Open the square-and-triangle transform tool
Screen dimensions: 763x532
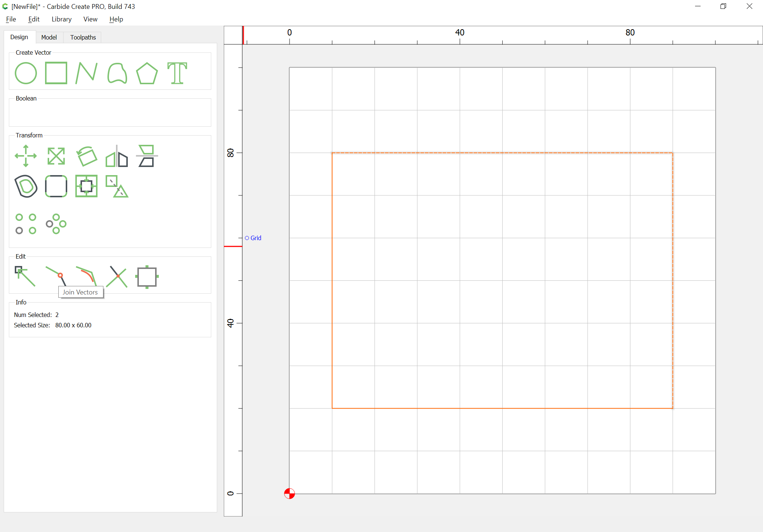(117, 186)
